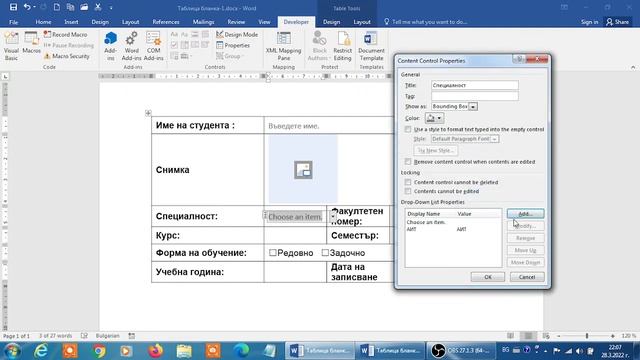
Task: Click the New Style... button
Action: pyautogui.click(x=436, y=151)
